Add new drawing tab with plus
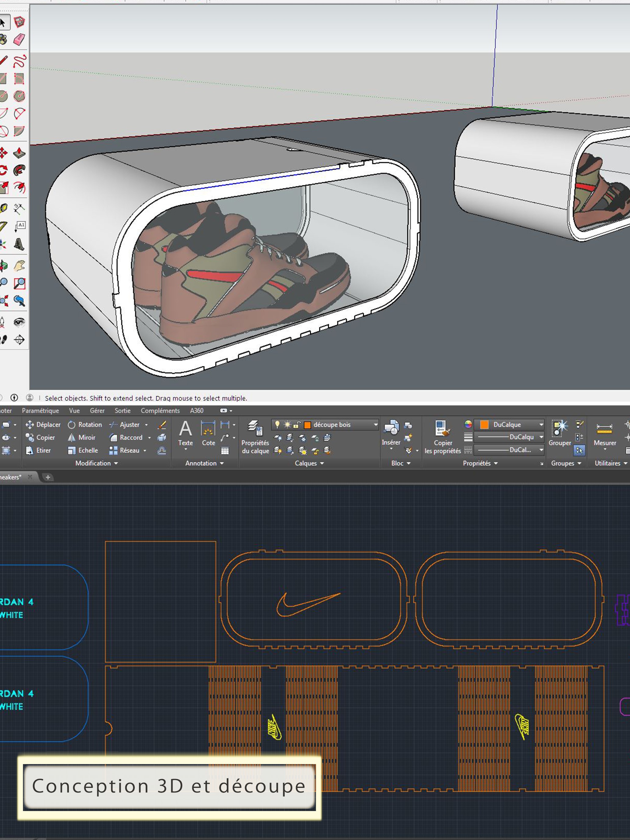This screenshot has width=630, height=840. point(48,477)
